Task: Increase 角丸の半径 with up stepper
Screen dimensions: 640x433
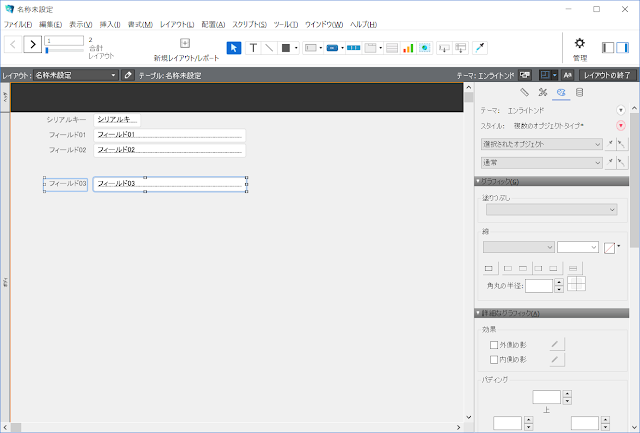Action: coord(559,282)
